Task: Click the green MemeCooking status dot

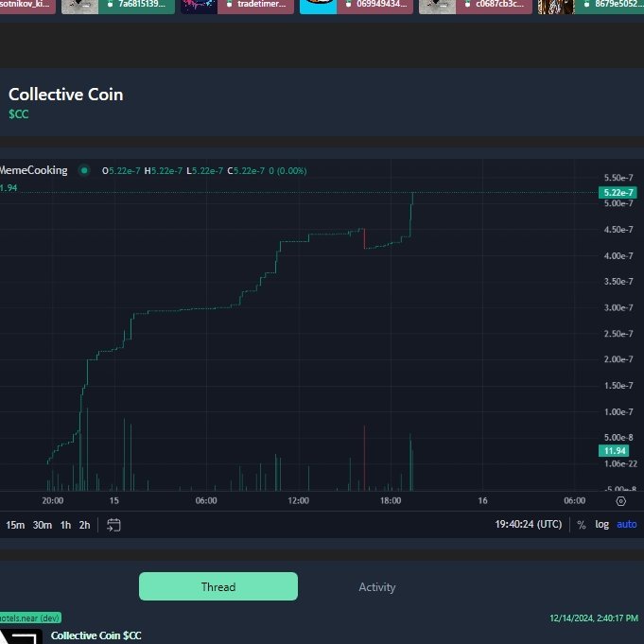Action: click(84, 170)
